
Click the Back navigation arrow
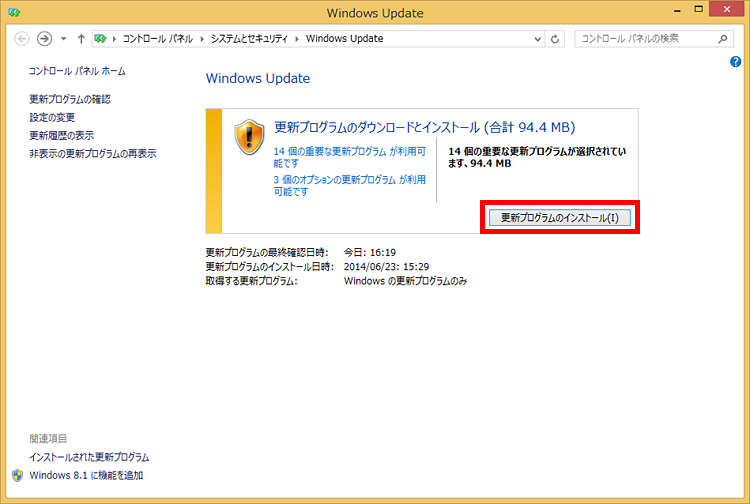[22, 39]
